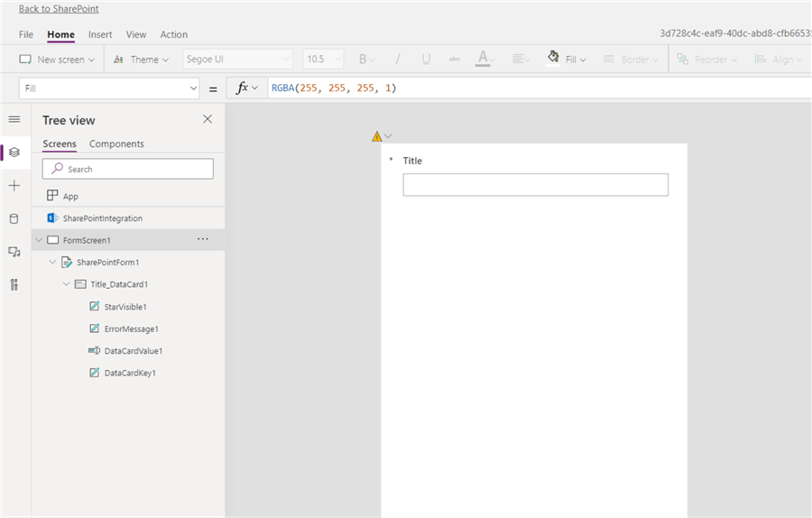Open the hamburger menu in left rail
The height and width of the screenshot is (518, 812).
(x=14, y=119)
